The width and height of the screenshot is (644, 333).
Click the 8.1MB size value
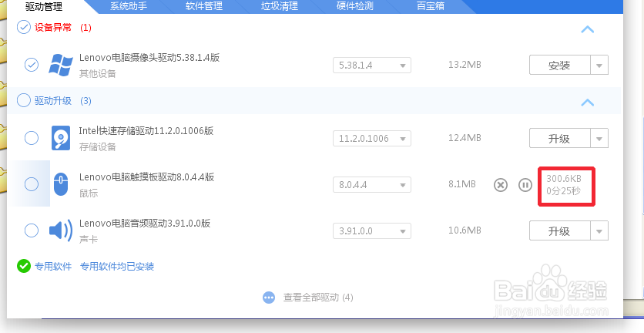[462, 183]
